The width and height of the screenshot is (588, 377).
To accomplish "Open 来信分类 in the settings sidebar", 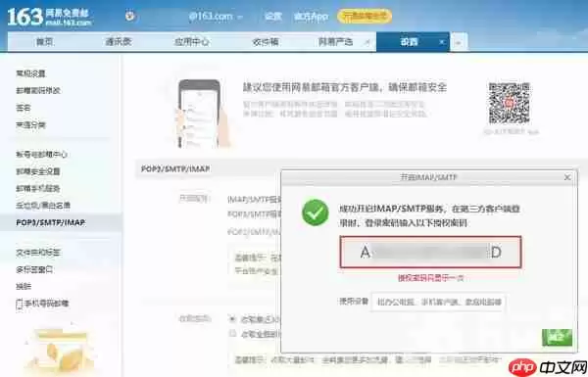I will [30, 124].
